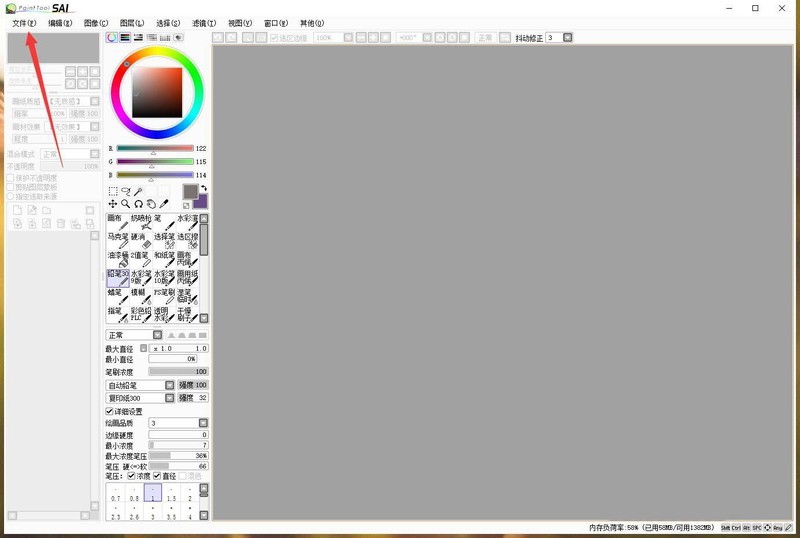Viewport: 800px width, 538px height.
Task: Click the purple background color swatch
Action: (200, 201)
